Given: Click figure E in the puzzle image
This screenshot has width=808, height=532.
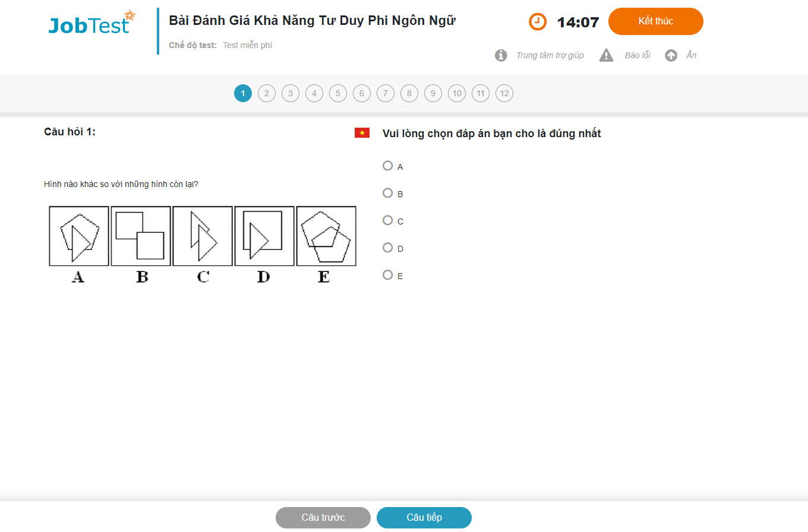Looking at the screenshot, I should pyautogui.click(x=326, y=236).
